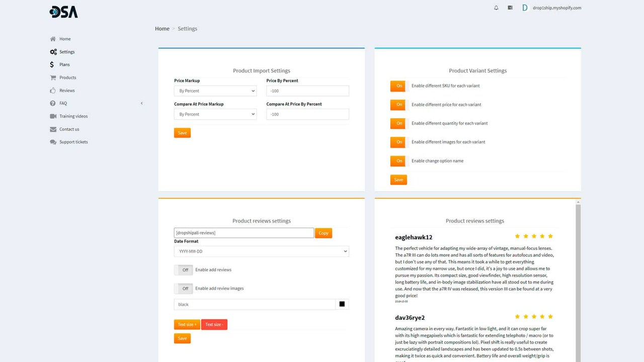Click the Compare At Price By Percent field
This screenshot has width=644, height=362.
(307, 114)
